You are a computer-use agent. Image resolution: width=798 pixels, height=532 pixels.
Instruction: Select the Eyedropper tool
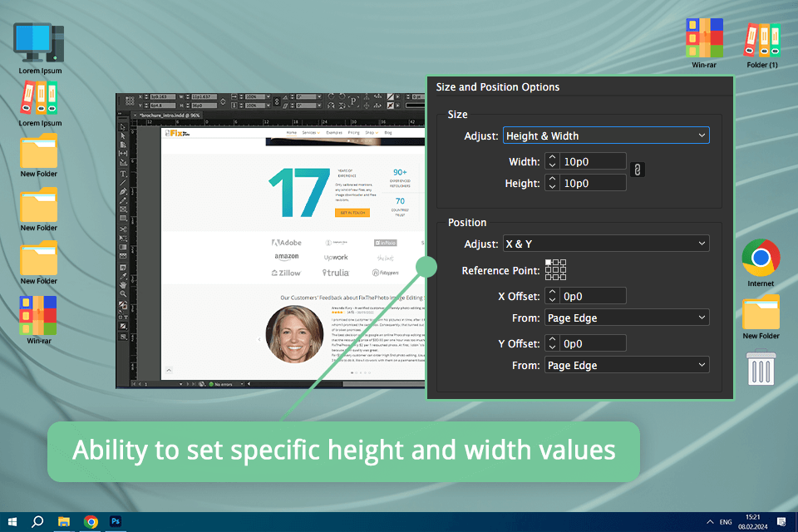(123, 275)
